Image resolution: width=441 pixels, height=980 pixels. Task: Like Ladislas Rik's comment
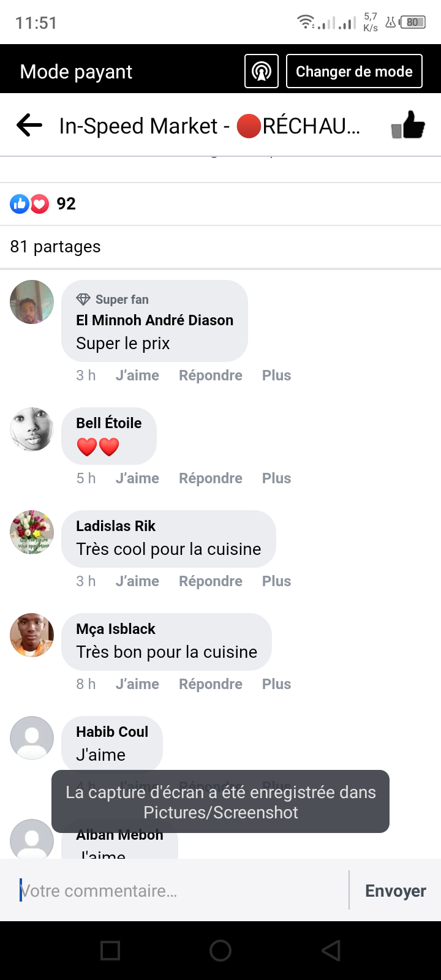click(137, 581)
